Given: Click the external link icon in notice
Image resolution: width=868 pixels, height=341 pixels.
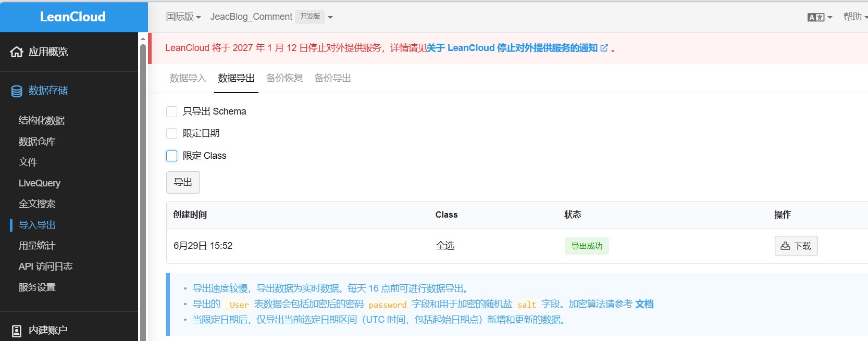Looking at the screenshot, I should point(604,48).
